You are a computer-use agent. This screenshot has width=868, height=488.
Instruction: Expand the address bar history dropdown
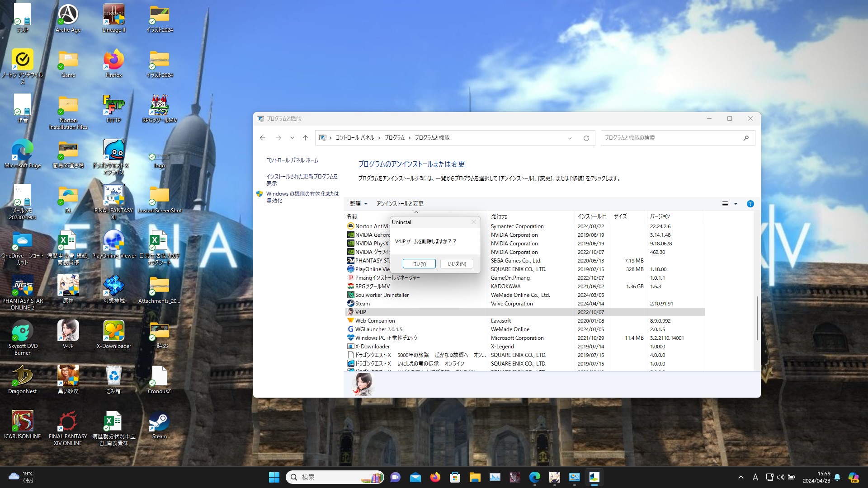tap(569, 138)
